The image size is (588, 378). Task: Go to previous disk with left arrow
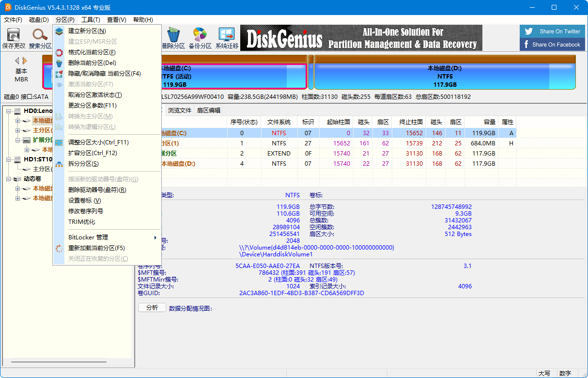[x=17, y=61]
